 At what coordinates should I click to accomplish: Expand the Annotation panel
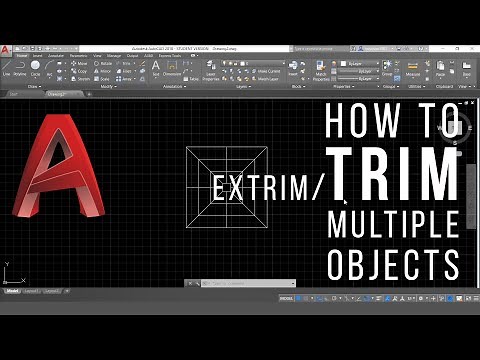point(174,86)
